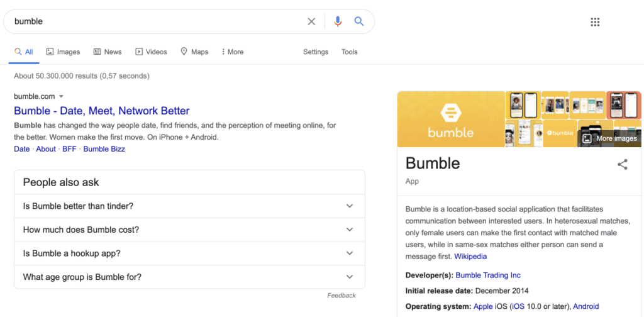
Task: Open the Google apps grid icon
Action: [595, 22]
